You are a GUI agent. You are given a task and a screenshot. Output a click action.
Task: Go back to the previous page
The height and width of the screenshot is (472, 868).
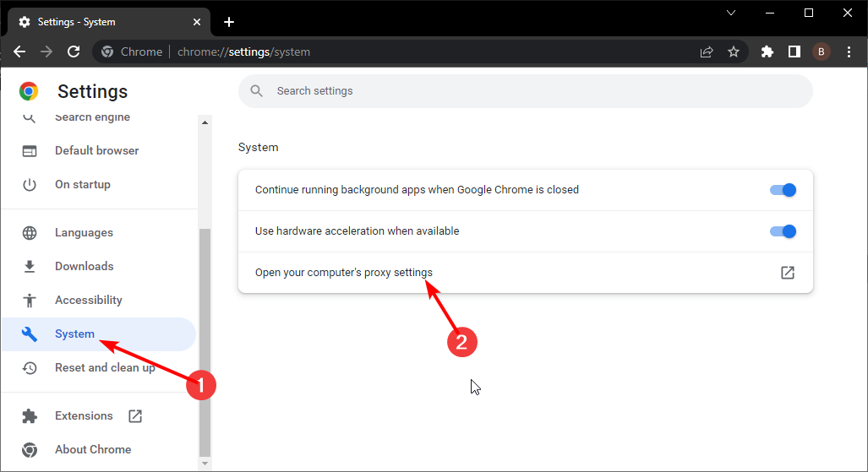pyautogui.click(x=19, y=52)
